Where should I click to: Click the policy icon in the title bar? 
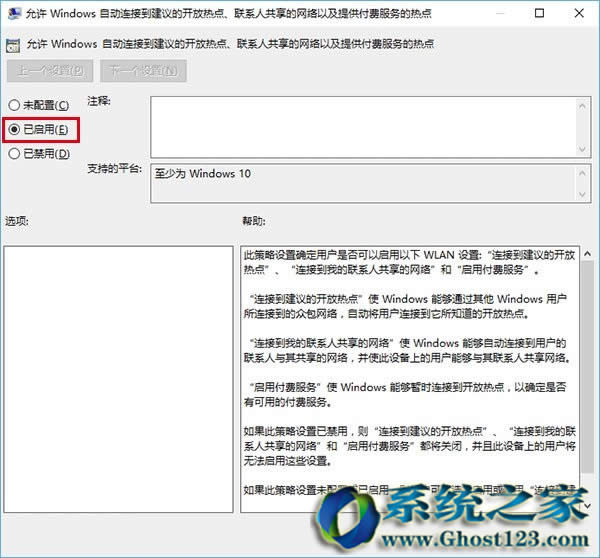(x=14, y=13)
